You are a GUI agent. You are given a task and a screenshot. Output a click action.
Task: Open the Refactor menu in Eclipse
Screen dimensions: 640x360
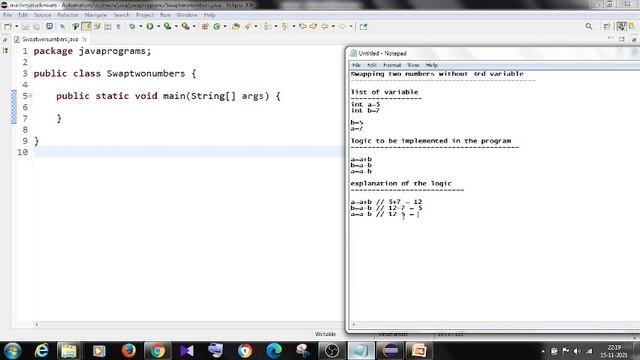tap(67, 15)
